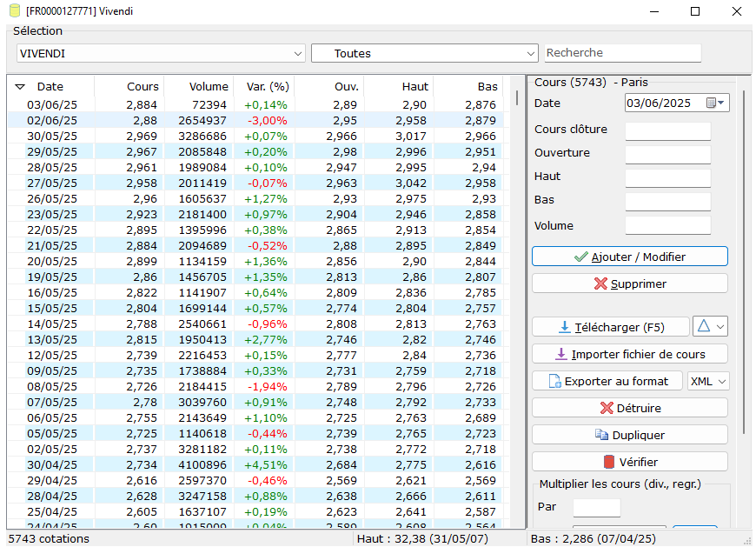Screen dimensions: 756x547
Task: Select the row dated 20/05/25
Action: (x=255, y=261)
